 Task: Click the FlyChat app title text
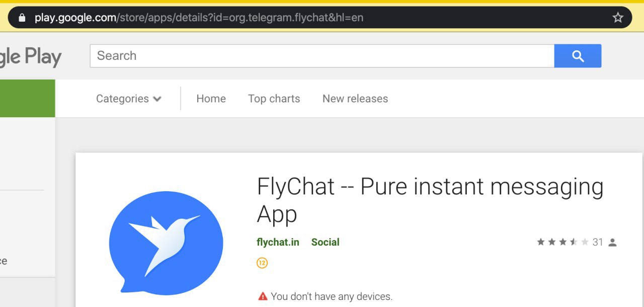point(430,200)
